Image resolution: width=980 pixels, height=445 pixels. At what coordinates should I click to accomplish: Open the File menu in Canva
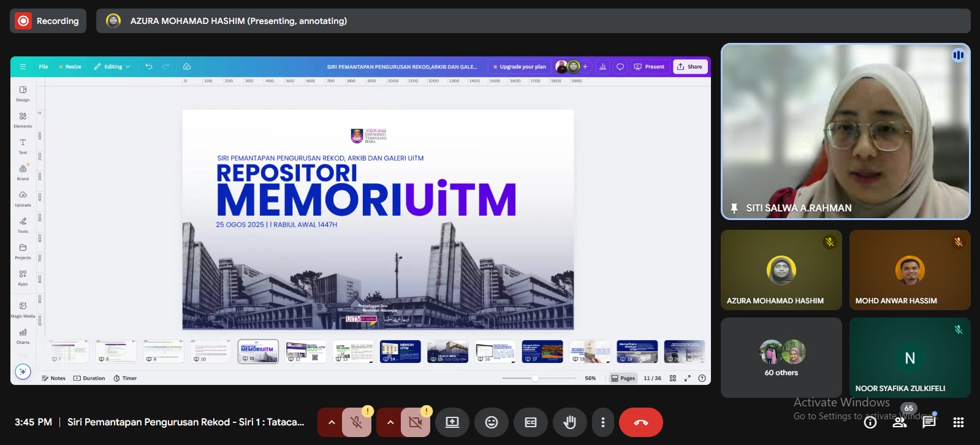(44, 67)
